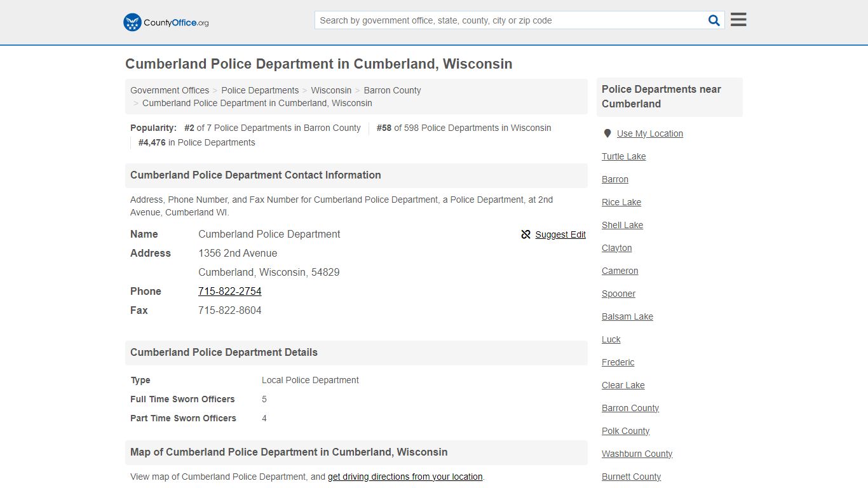Open Polk County sidebar link
This screenshot has height=488, width=868.
tap(626, 431)
